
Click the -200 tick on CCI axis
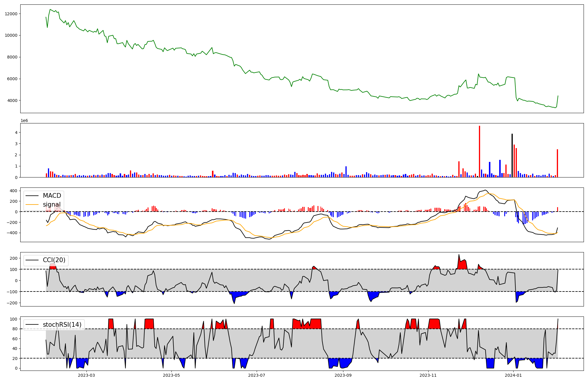tap(12, 303)
